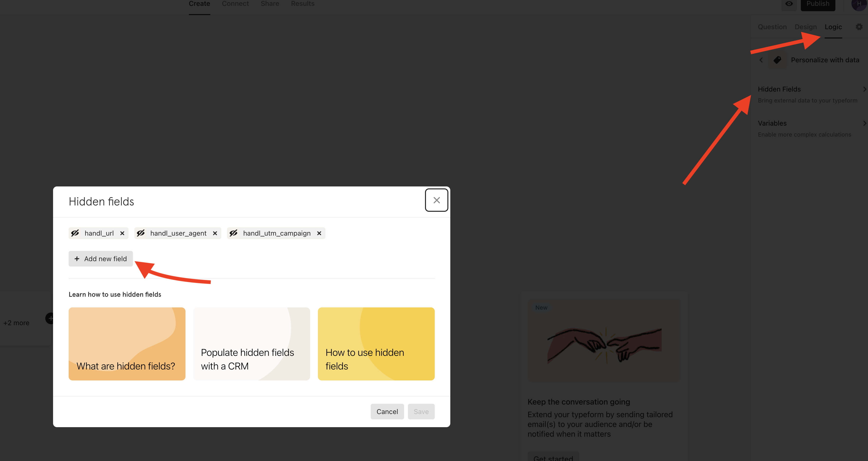This screenshot has width=868, height=461.
Task: Close the Hidden fields dialog
Action: (436, 200)
